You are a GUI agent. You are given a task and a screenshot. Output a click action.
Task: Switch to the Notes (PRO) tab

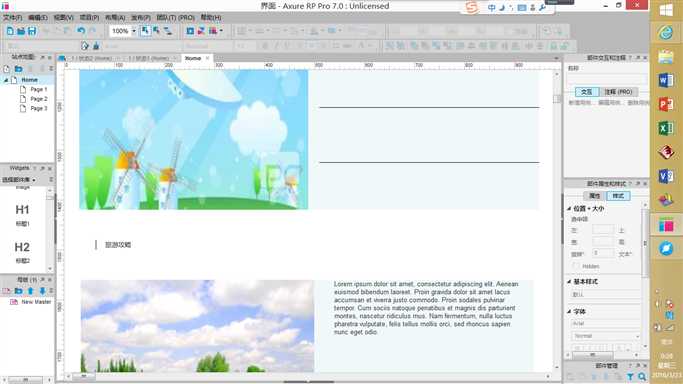pos(618,92)
